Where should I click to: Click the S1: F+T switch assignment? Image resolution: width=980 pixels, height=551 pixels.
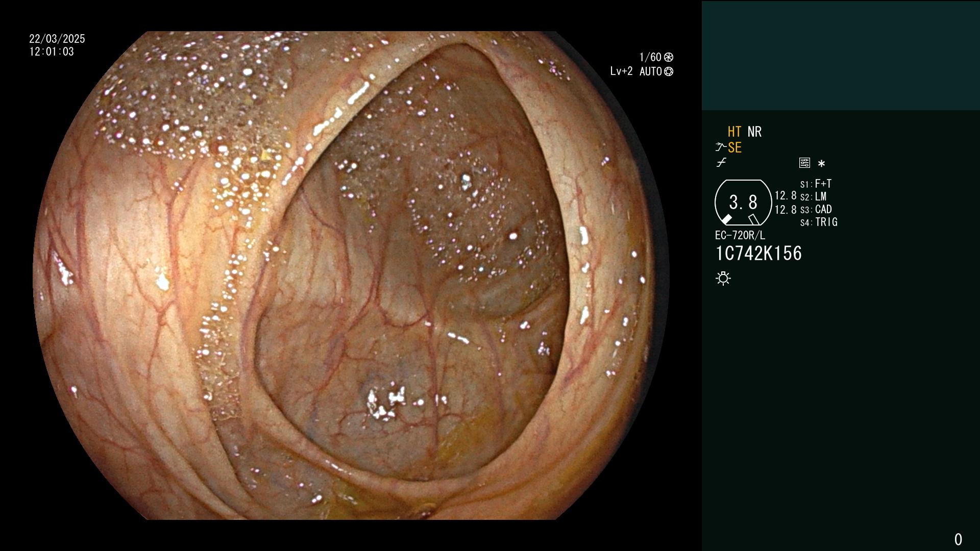pyautogui.click(x=816, y=184)
